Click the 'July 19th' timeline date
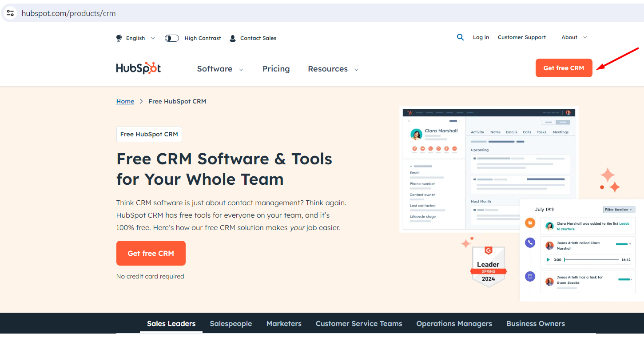The width and height of the screenshot is (644, 338). [545, 209]
